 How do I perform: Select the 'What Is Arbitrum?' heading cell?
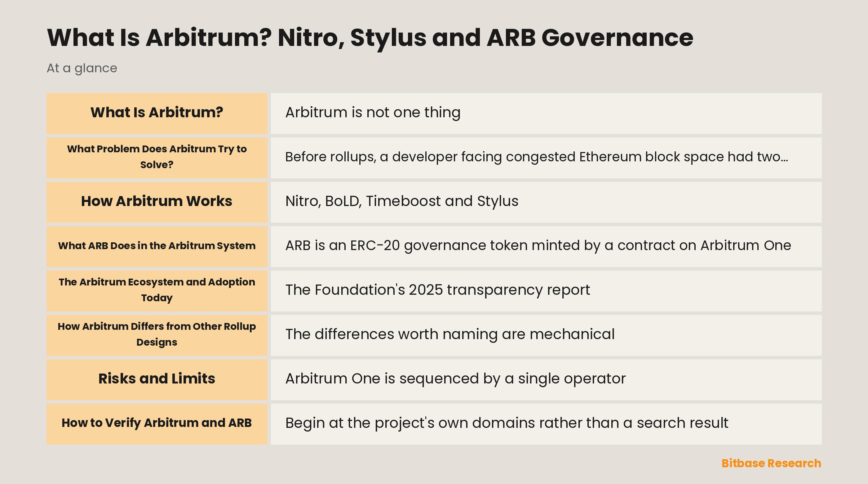[x=157, y=114]
